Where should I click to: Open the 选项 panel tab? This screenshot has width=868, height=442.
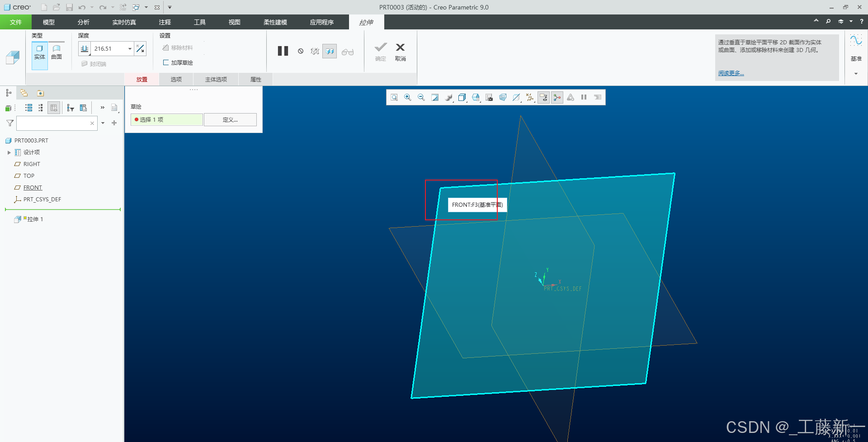(x=176, y=79)
